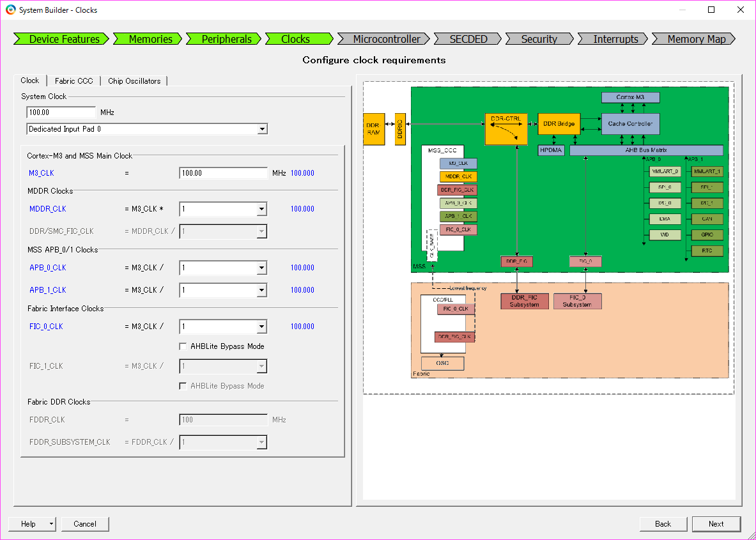Click the DDR-CTRL block in the diagram
The width and height of the screenshot is (756, 540).
506,128
